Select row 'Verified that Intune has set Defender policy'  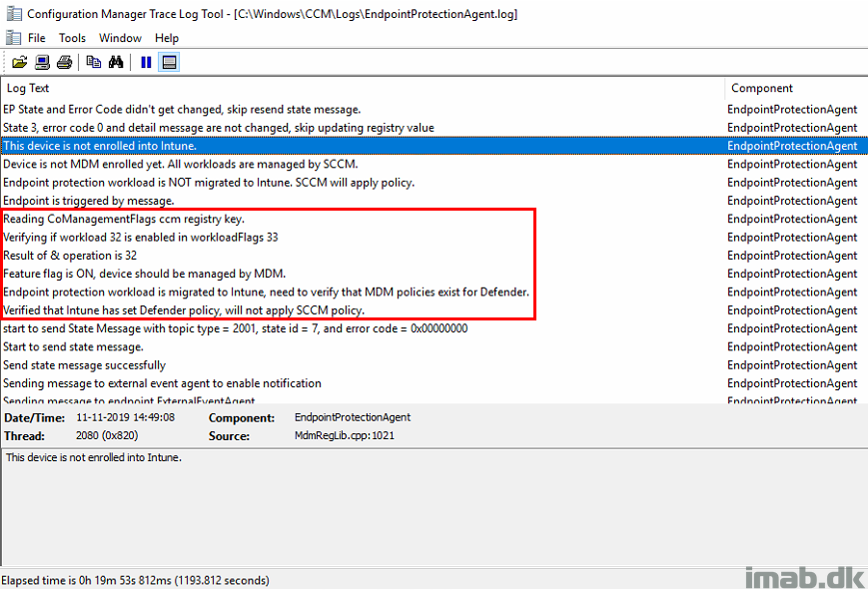(x=434, y=310)
